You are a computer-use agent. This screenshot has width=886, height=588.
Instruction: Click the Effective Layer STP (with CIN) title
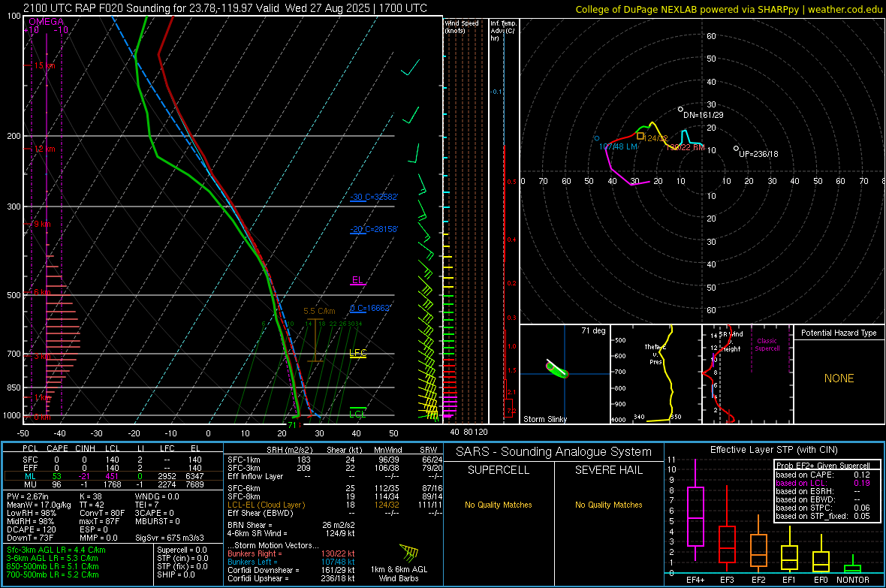coord(774,450)
